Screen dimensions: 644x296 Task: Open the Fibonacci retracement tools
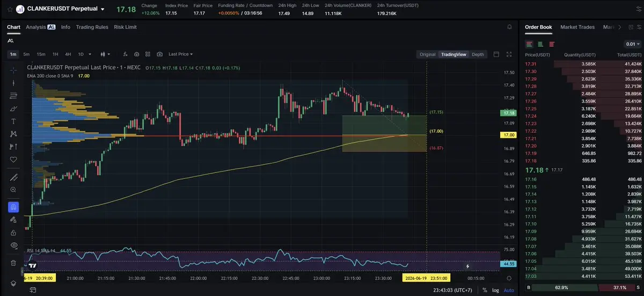13,96
